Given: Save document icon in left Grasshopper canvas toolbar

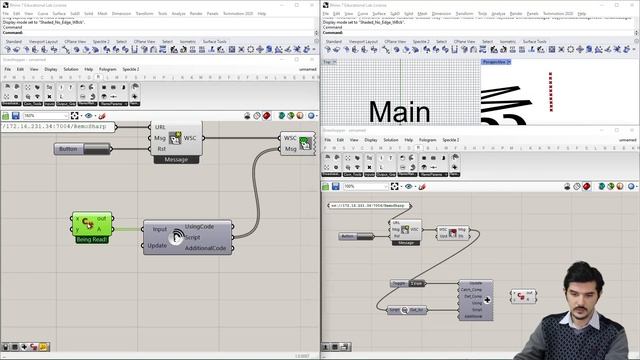Looking at the screenshot, I should (x=16, y=116).
